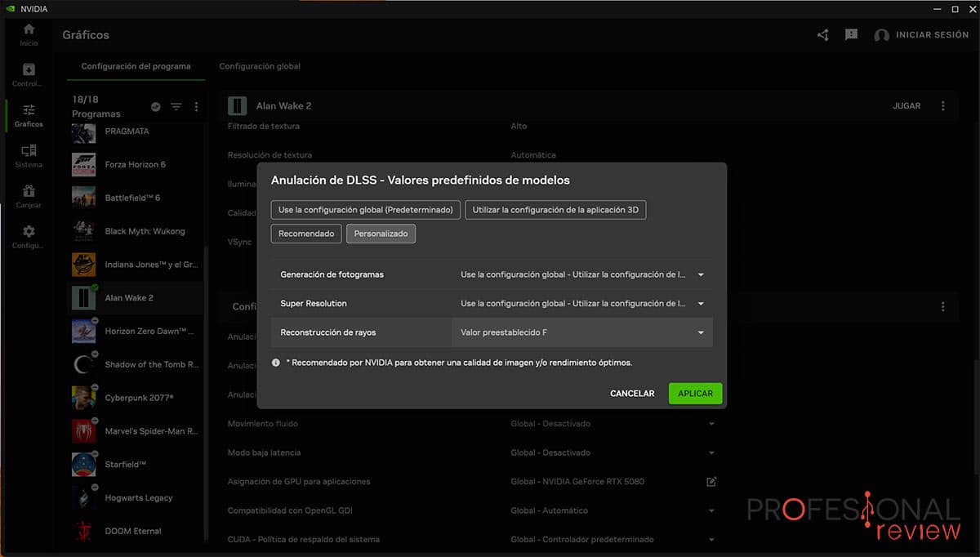The width and height of the screenshot is (980, 557).
Task: Choose Use la configuración global (Predeterminado)
Action: pyautogui.click(x=366, y=210)
